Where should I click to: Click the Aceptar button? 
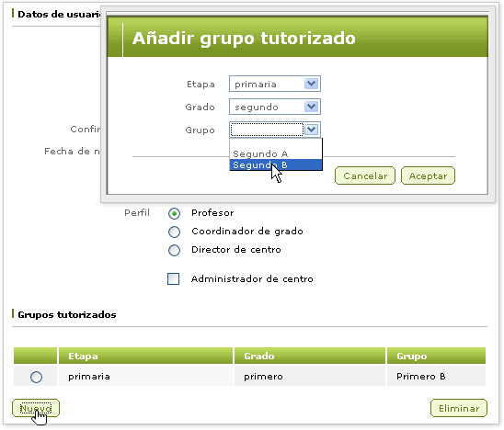(428, 175)
